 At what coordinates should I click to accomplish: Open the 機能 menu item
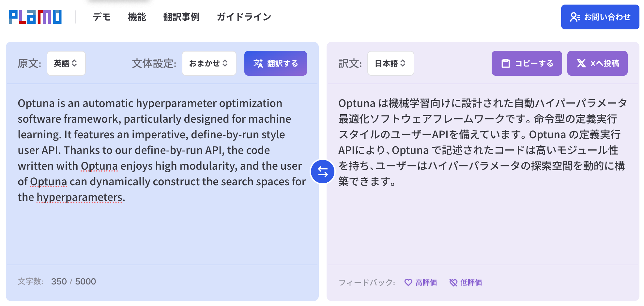137,17
